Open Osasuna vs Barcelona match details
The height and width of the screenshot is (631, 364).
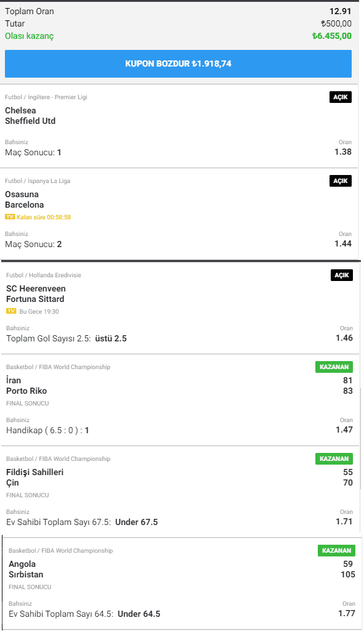click(24, 199)
